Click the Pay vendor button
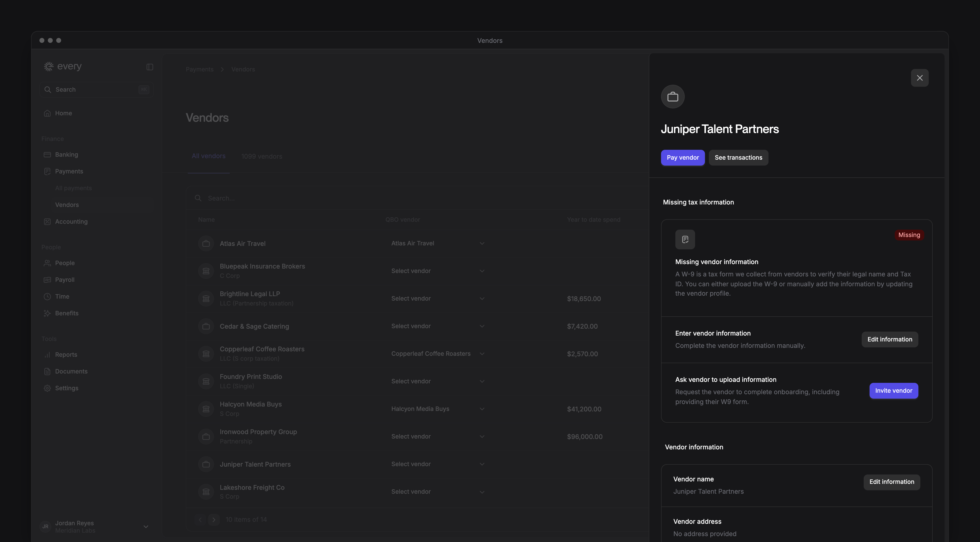Viewport: 980px width, 542px height. [x=682, y=157]
